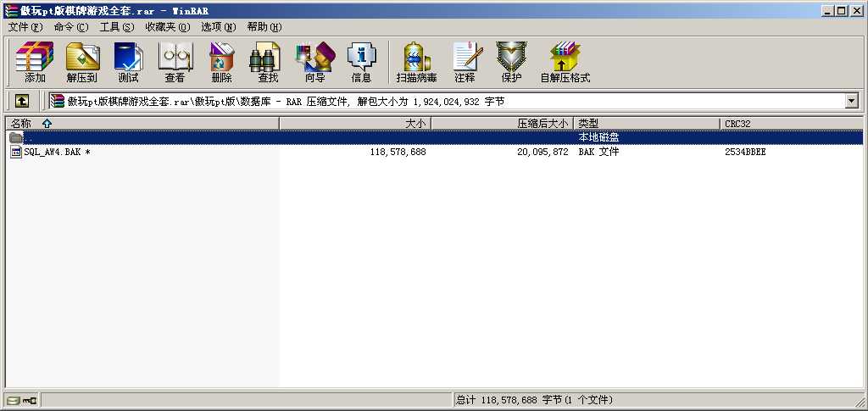This screenshot has height=411, width=868.
Task: Click CRC value 2534BBEE
Action: point(745,152)
